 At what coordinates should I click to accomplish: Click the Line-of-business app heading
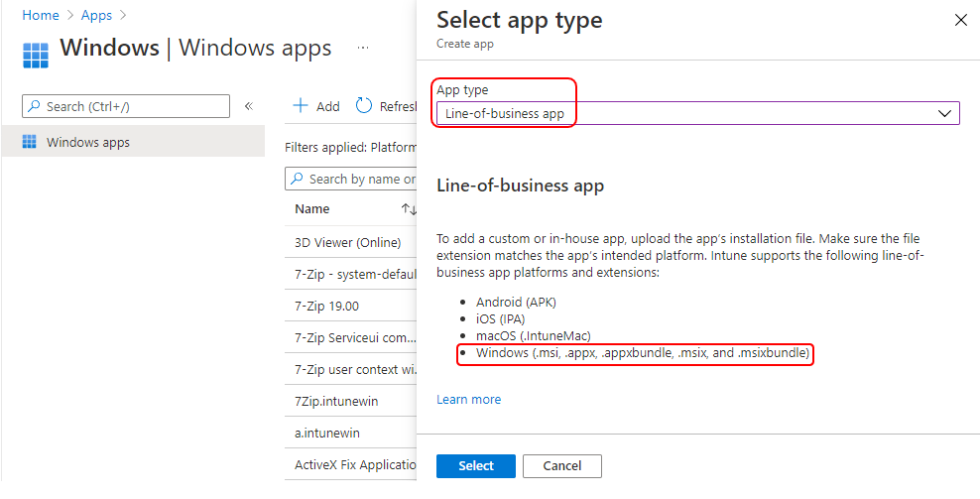click(520, 186)
